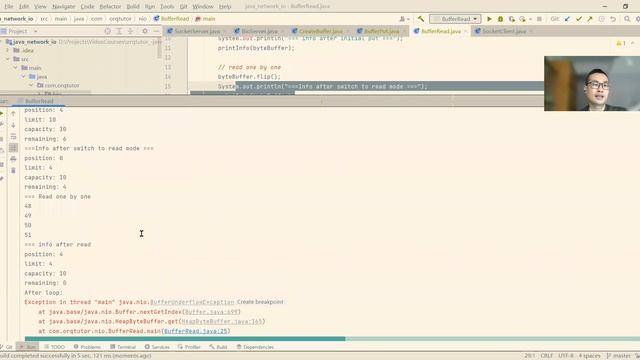
Task: Open the File menu
Action: [x=9, y=7]
